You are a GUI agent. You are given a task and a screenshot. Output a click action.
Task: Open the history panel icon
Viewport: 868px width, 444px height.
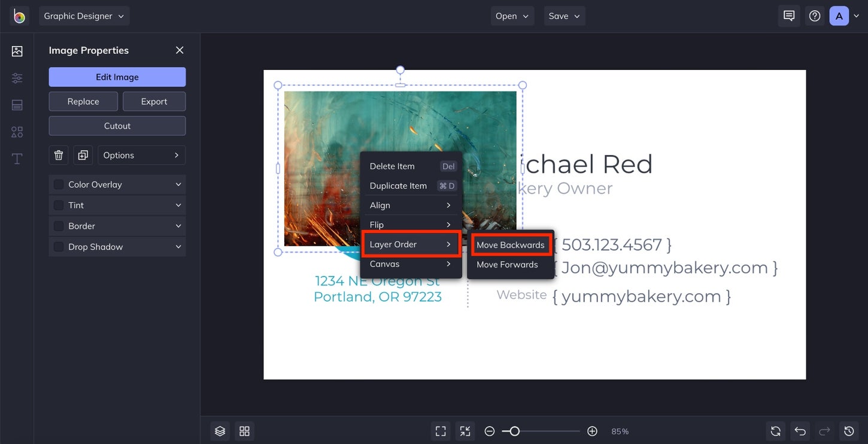[x=848, y=431]
